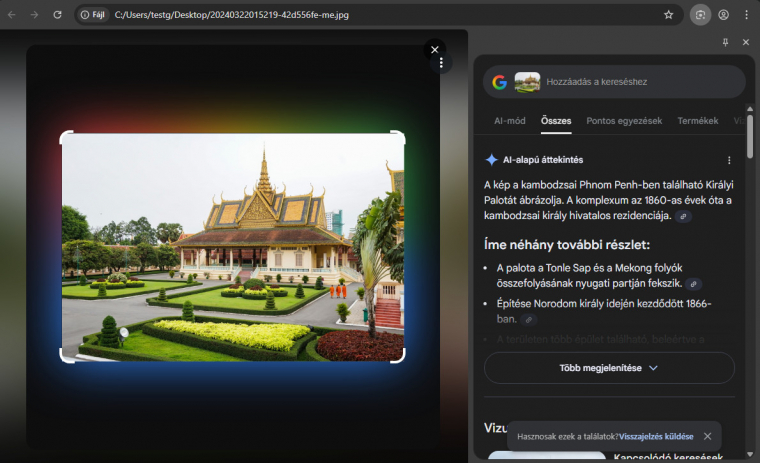Expand results with Több megjelenítése

coord(609,368)
